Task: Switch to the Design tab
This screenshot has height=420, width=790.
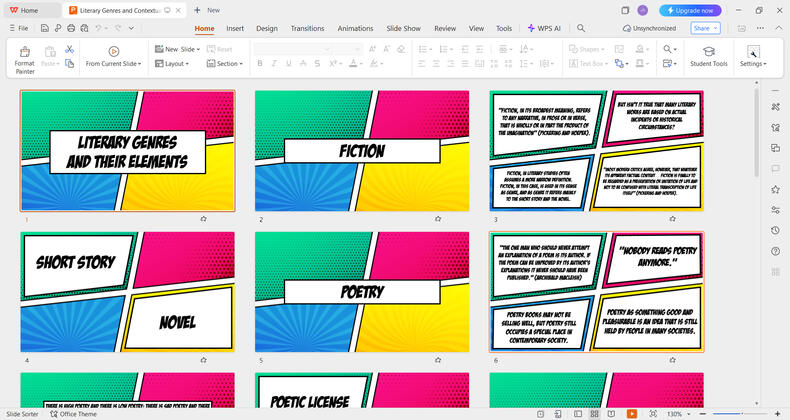Action: [x=267, y=28]
